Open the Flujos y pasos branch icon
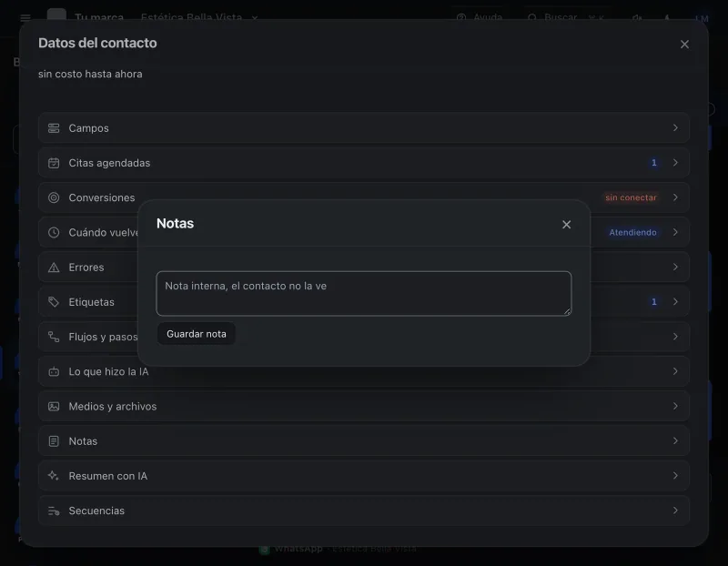 [54, 337]
